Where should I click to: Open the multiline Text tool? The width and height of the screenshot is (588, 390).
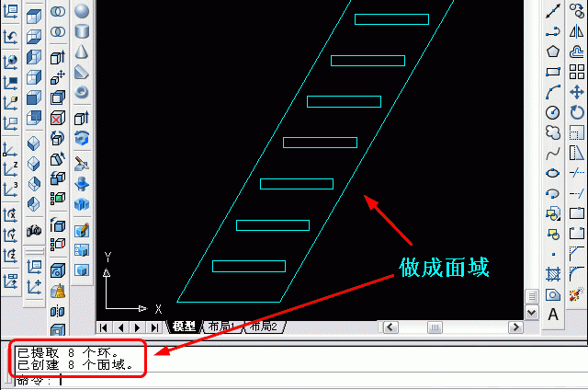[x=553, y=315]
